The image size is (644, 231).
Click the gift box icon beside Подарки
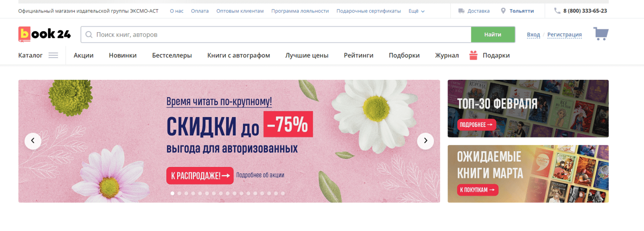473,55
